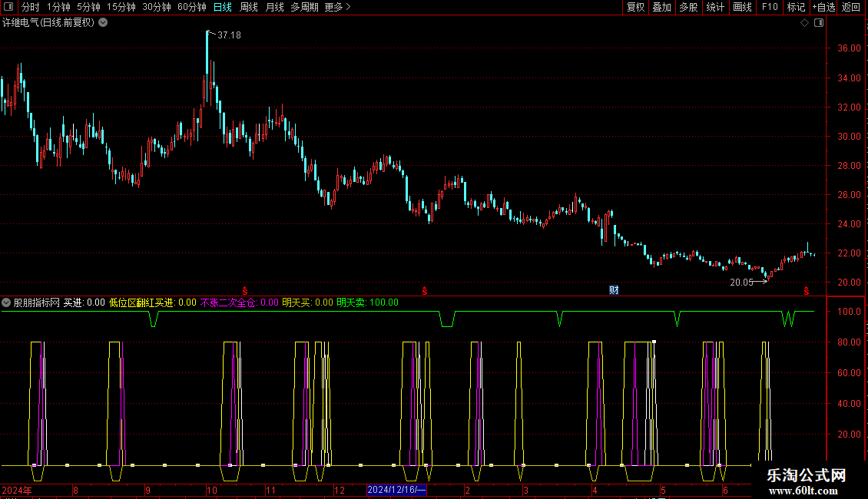The image size is (868, 499).
Task: Select the 60分钟 period tab
Action: (191, 7)
